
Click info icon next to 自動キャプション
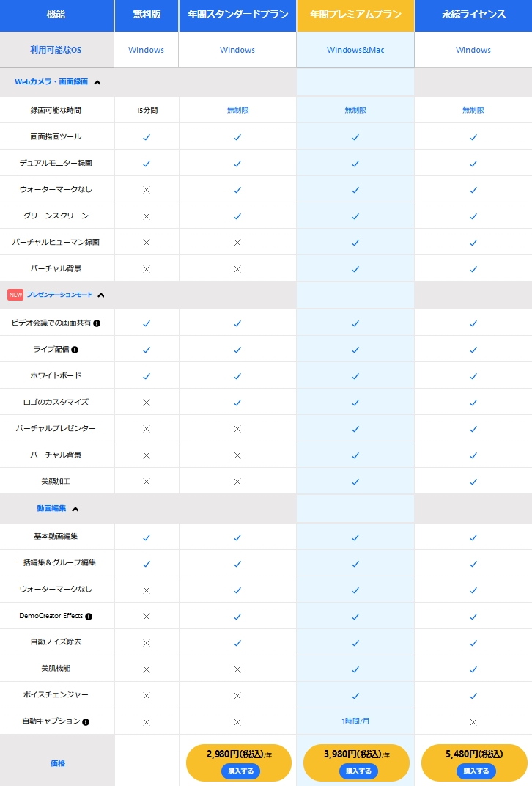pyautogui.click(x=86, y=722)
